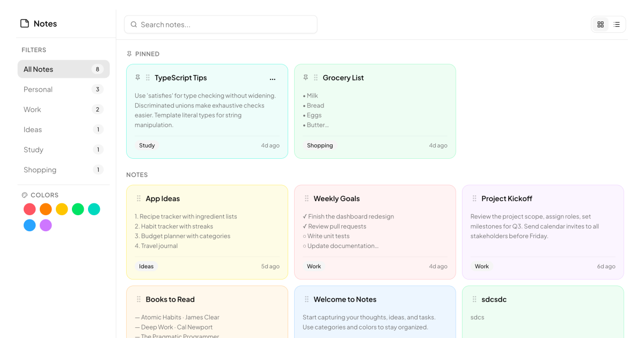Select the grid view icon in the toolbar
644x338 pixels.
click(600, 24)
